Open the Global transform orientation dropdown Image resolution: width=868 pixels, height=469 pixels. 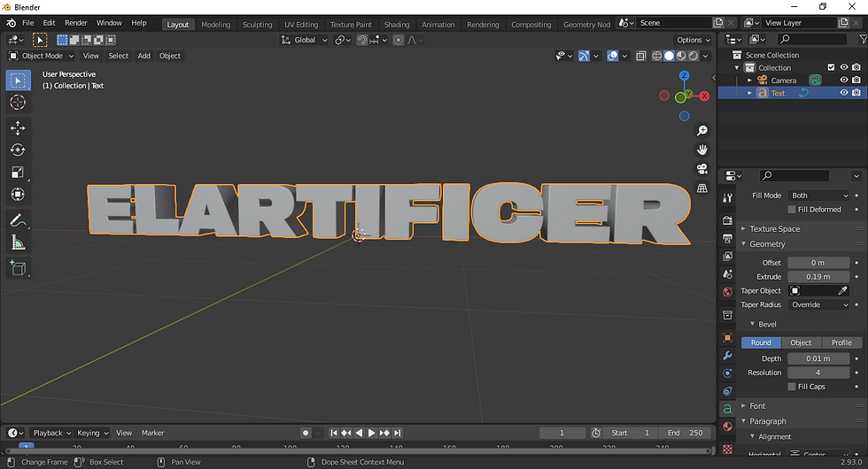coord(304,40)
